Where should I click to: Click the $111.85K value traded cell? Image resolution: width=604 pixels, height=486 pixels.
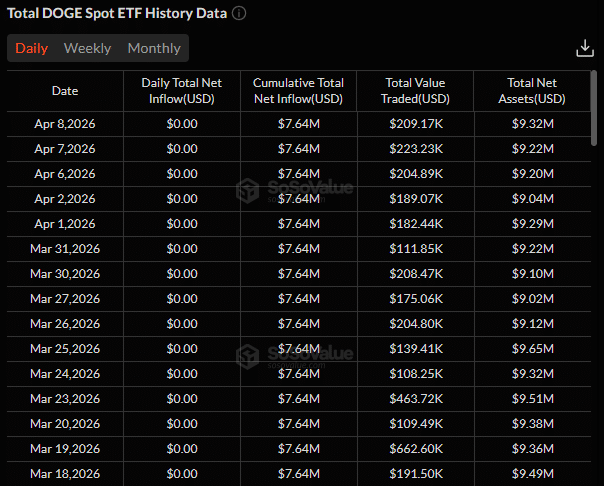(x=415, y=249)
